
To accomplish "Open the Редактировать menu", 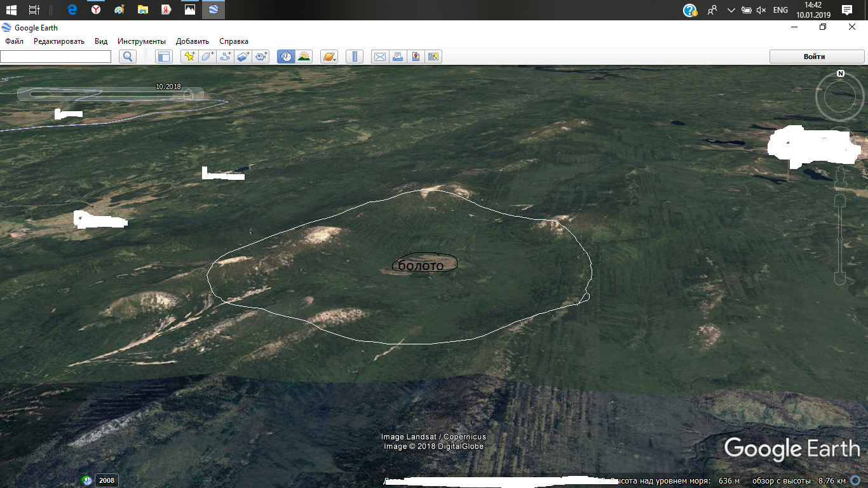I will 59,41.
